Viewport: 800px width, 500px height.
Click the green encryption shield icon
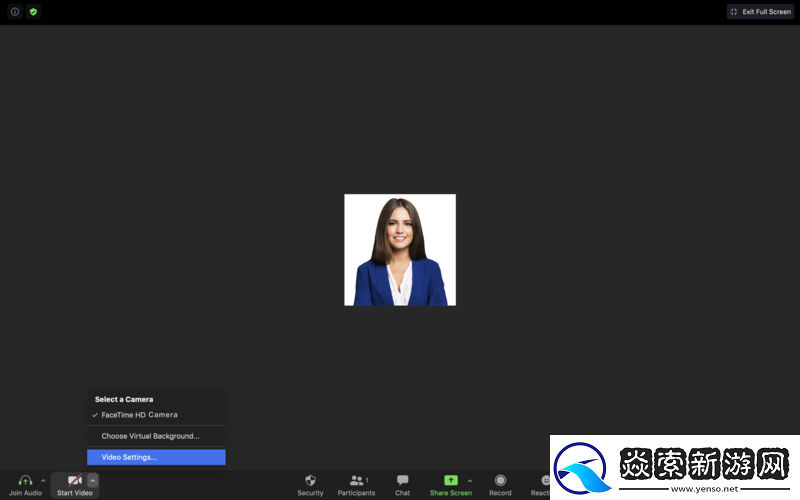click(33, 12)
